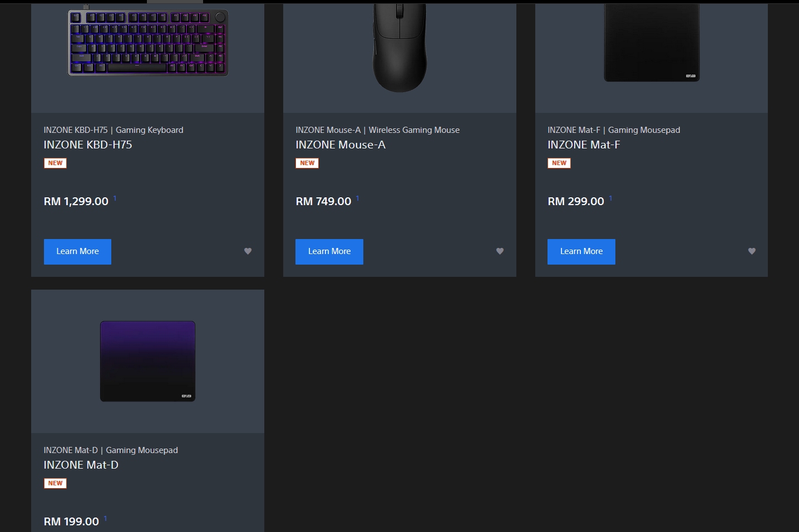Open the INZONE KBD-H75 keyboard image
Viewport: 799px width, 532px height.
pos(148,42)
